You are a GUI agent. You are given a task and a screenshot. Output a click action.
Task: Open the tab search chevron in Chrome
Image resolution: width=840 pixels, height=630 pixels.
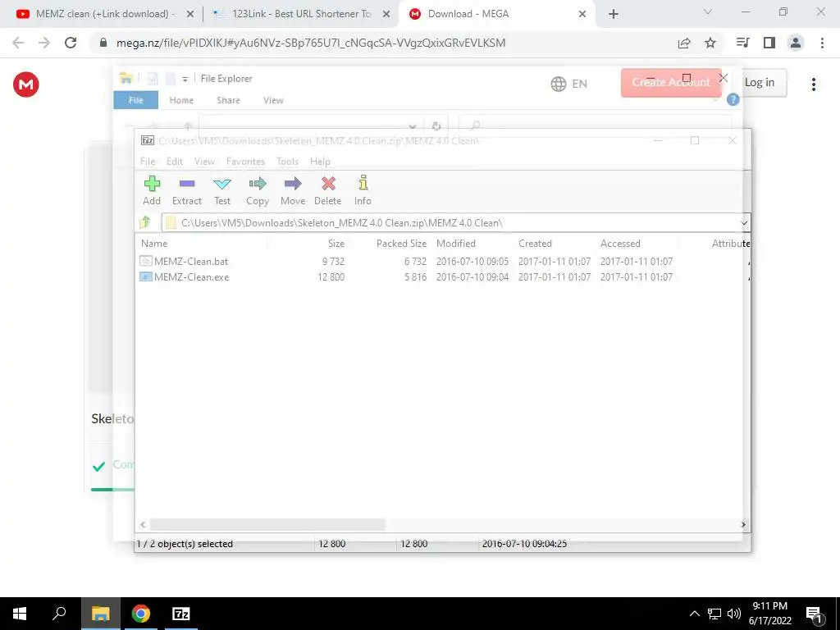point(708,11)
